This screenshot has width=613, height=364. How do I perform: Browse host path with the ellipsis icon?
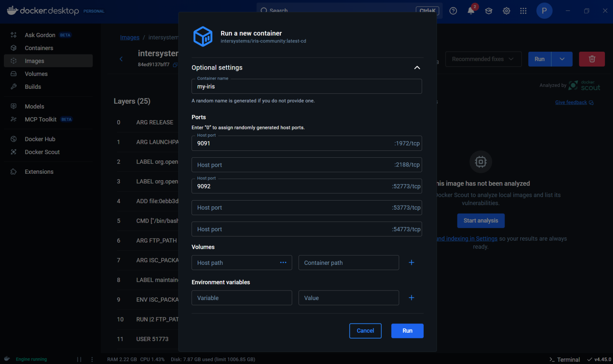(x=283, y=263)
